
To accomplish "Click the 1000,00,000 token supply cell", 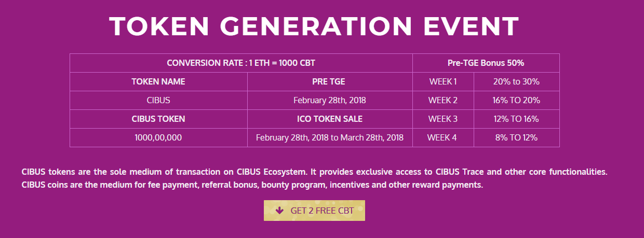I will [158, 137].
